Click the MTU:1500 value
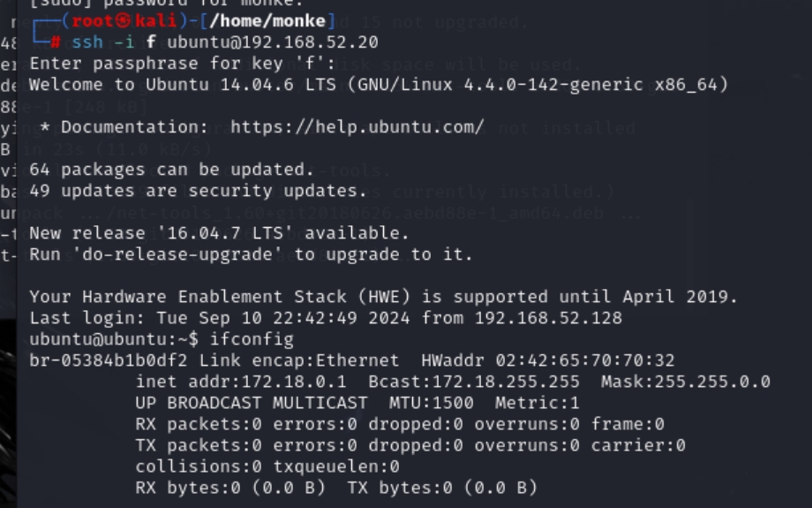Screen dimensions: 812x508 click(432, 403)
